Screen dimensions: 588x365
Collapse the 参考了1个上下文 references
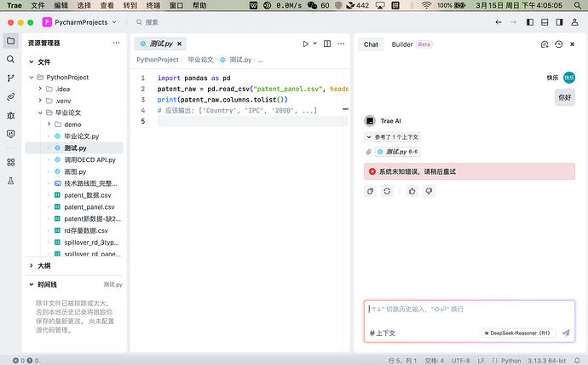tap(392, 137)
